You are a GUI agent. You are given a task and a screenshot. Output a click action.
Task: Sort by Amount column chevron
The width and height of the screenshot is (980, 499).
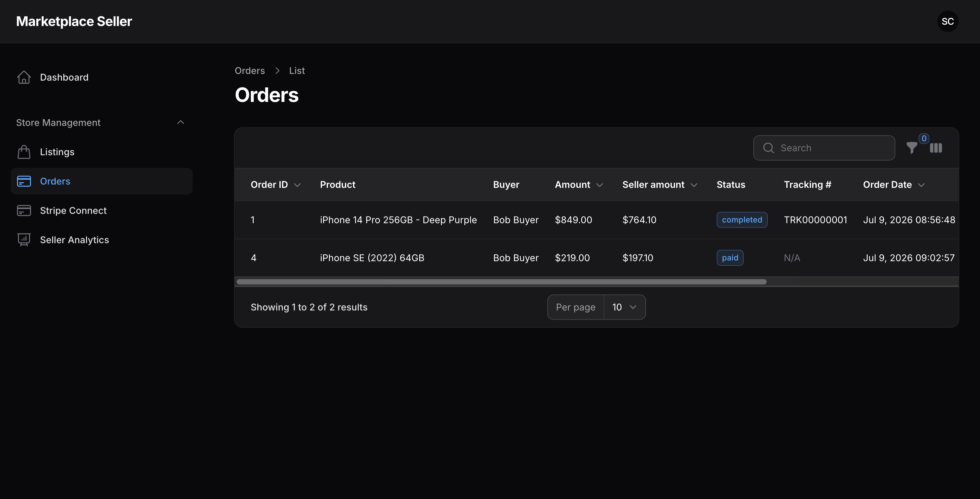600,185
